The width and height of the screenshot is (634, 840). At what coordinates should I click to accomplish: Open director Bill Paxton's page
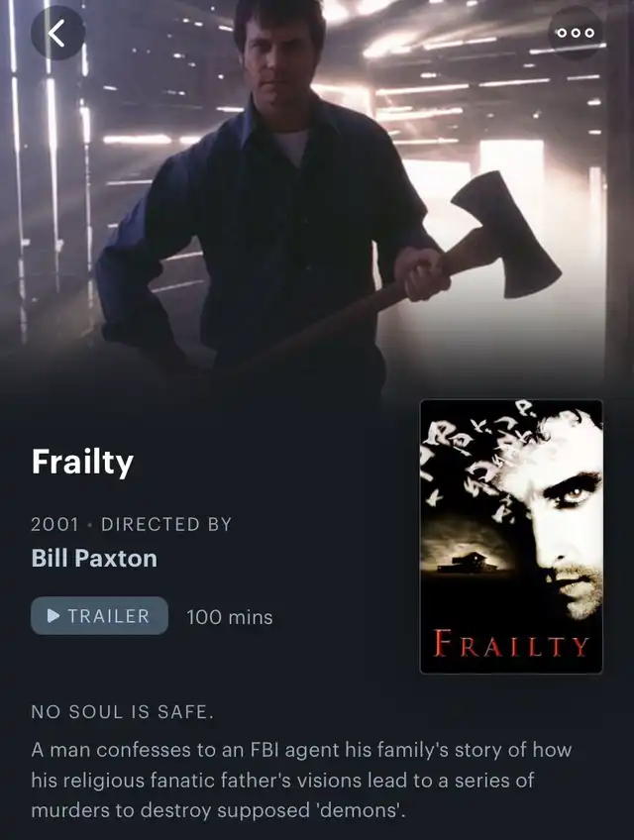point(94,559)
